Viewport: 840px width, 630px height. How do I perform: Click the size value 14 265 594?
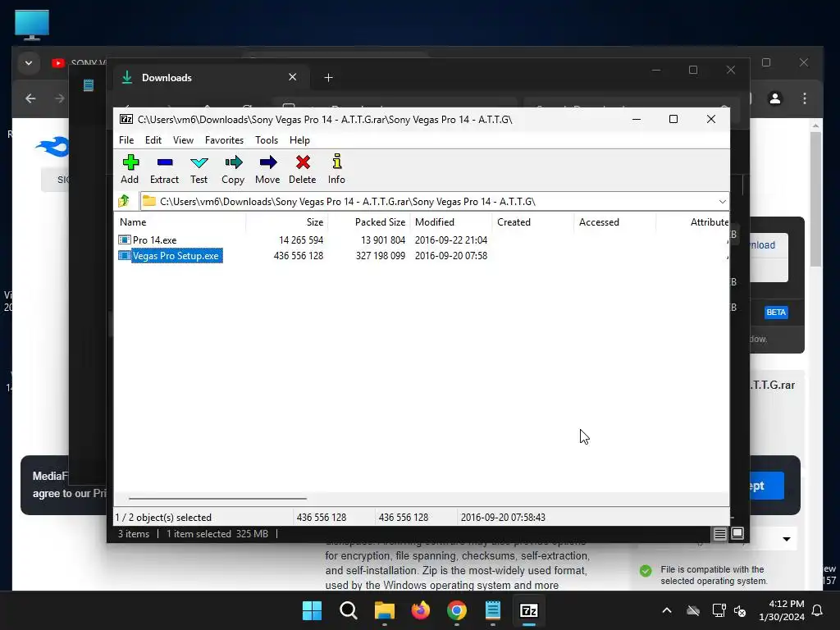click(x=301, y=240)
